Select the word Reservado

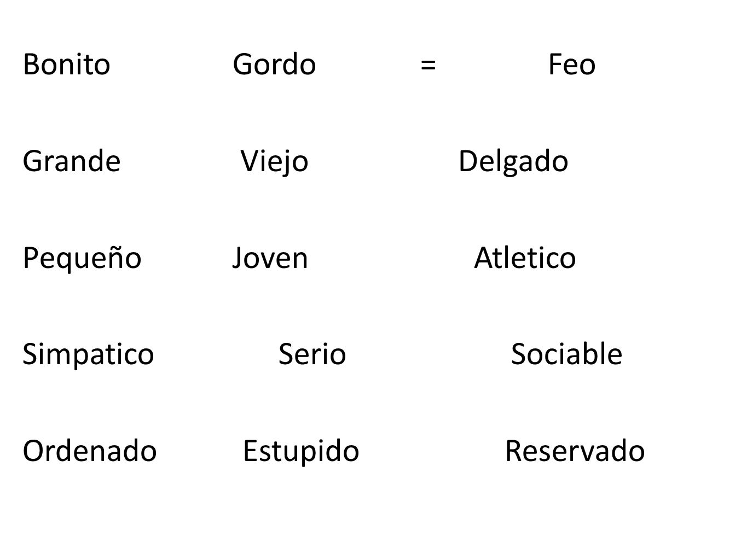575,451
